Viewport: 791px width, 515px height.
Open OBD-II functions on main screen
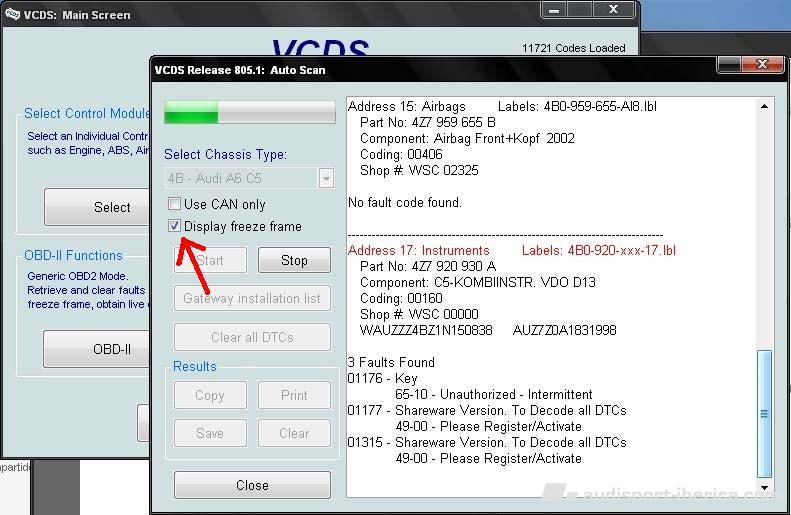click(x=111, y=349)
